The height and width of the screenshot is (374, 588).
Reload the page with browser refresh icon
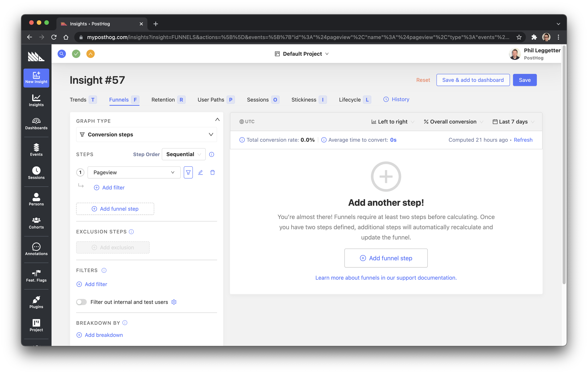(x=54, y=37)
